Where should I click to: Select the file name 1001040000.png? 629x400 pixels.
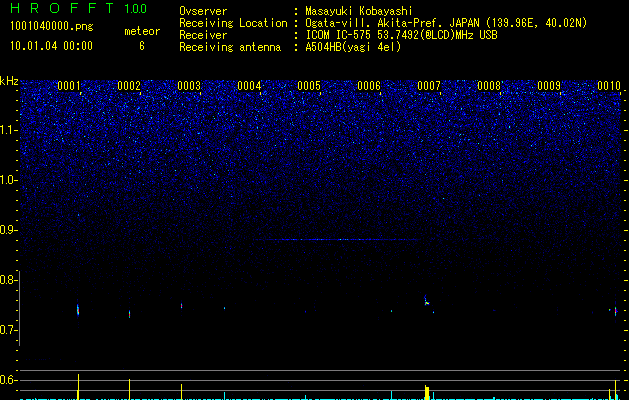pos(52,27)
